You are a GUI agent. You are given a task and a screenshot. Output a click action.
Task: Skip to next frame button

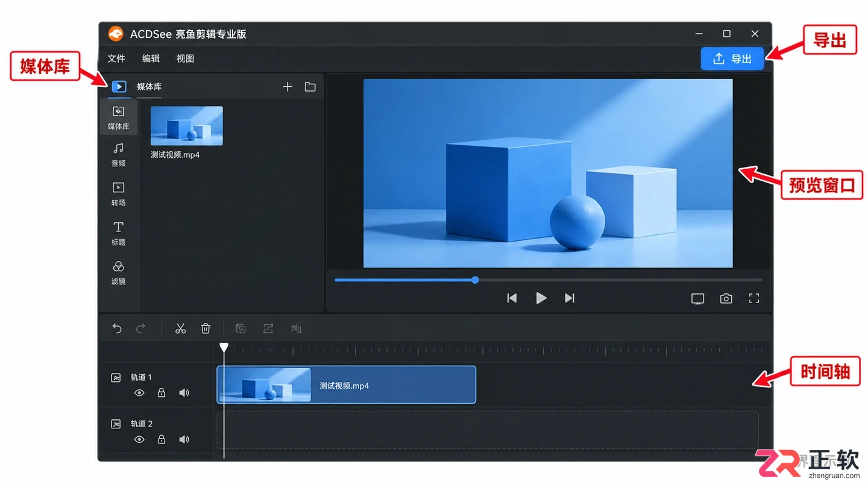(570, 298)
